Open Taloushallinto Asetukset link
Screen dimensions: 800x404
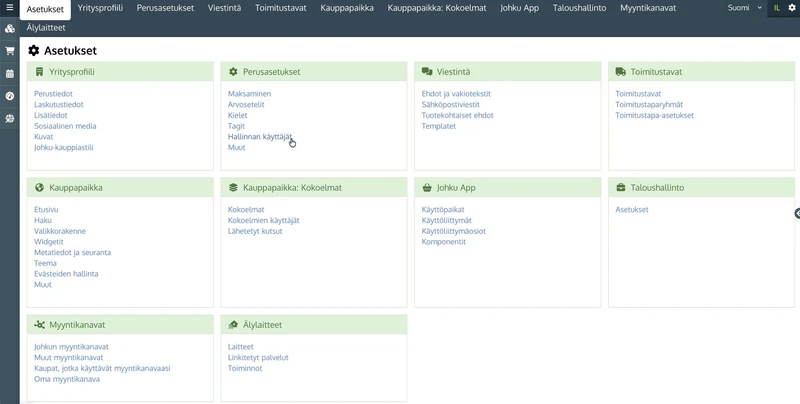pos(632,210)
